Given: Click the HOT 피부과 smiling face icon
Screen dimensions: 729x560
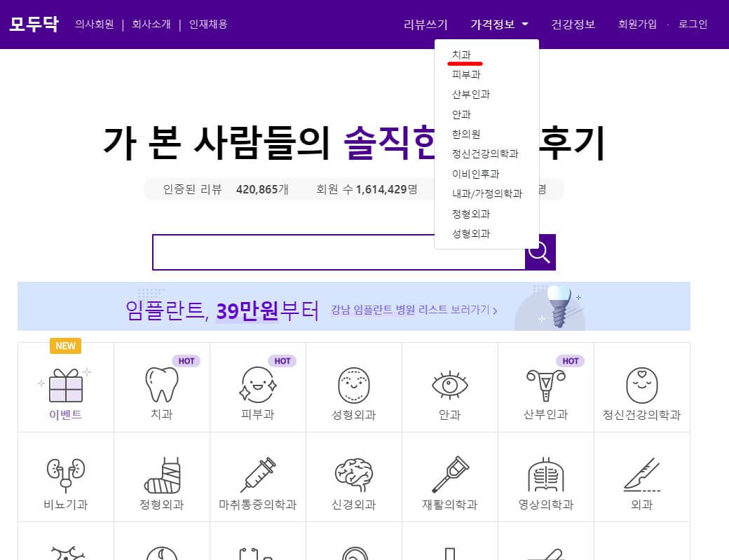Looking at the screenshot, I should [x=258, y=384].
